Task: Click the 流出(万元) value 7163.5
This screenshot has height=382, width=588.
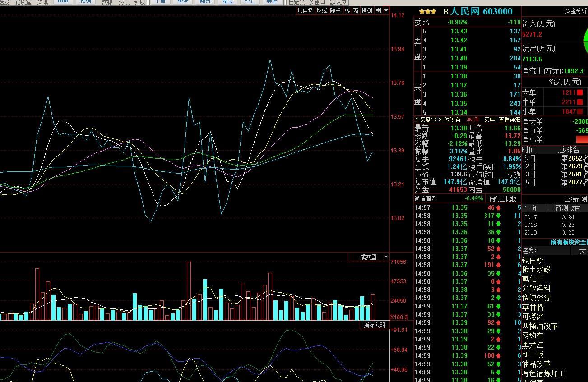Action: click(532, 59)
